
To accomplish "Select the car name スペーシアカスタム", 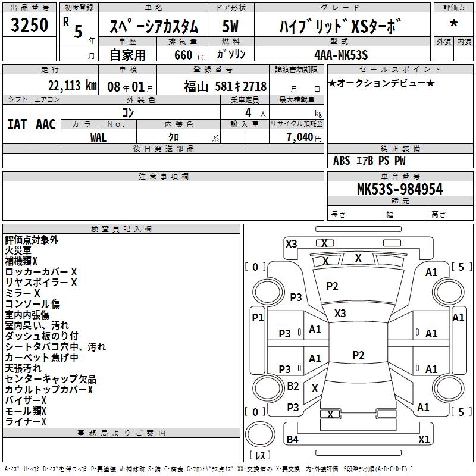I will [154, 26].
